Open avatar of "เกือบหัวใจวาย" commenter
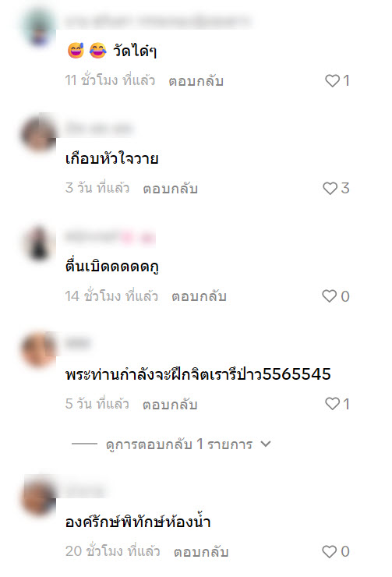Screen dimensions: 392x577 tap(39, 134)
